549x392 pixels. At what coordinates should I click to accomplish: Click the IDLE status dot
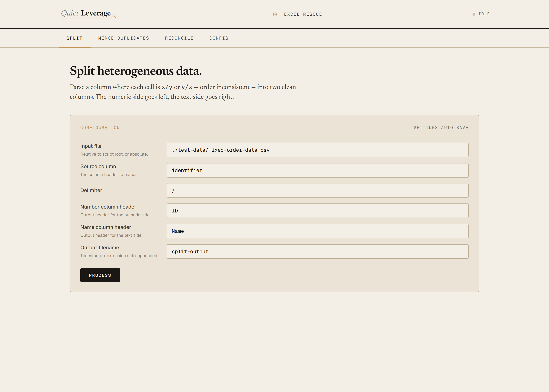point(474,14)
